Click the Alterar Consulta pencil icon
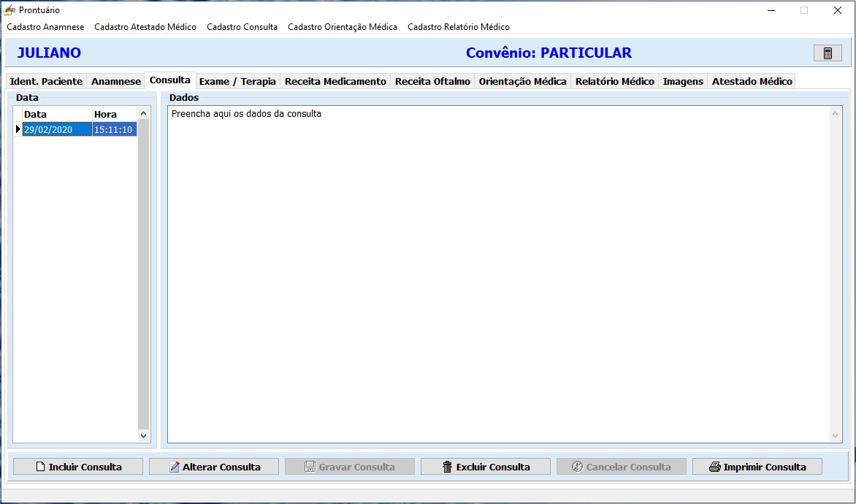The image size is (856, 504). (174, 467)
